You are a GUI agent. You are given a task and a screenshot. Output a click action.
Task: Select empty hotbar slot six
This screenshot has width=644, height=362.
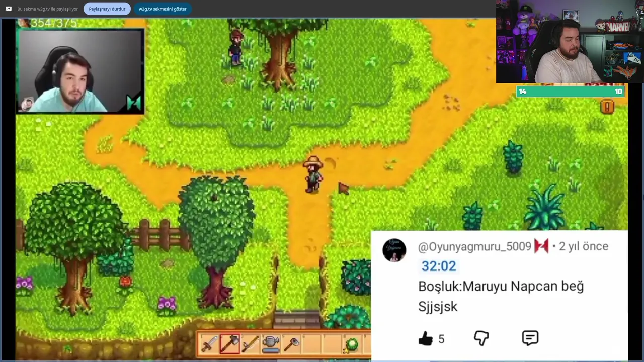pyautogui.click(x=311, y=344)
